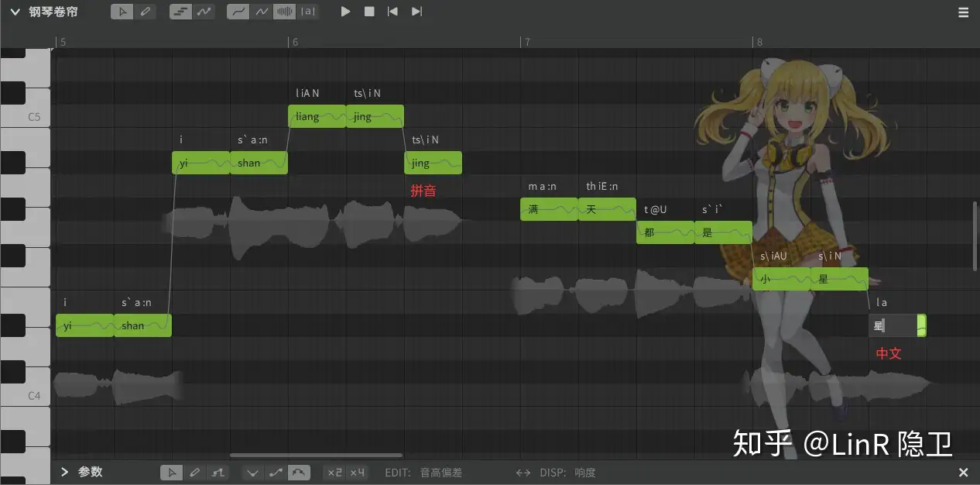Select the pointer tool in parameter panel
The width and height of the screenshot is (980, 485).
point(172,472)
